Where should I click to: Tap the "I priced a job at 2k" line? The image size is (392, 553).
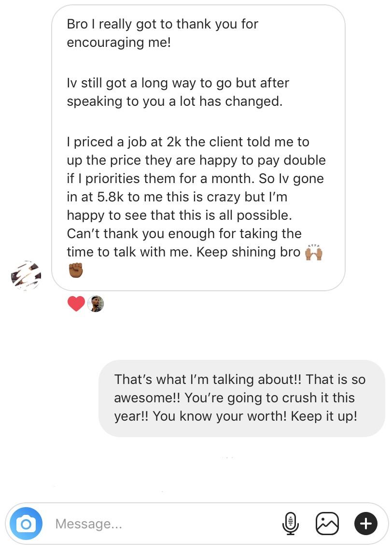pyautogui.click(x=188, y=142)
